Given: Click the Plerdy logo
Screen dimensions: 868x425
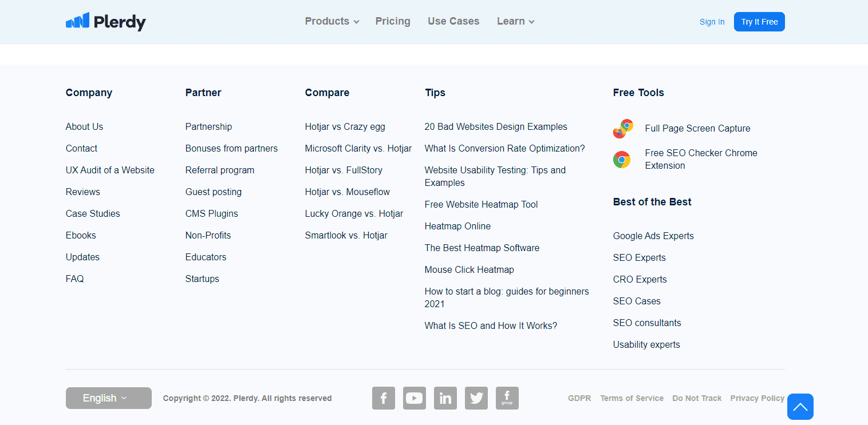Looking at the screenshot, I should (106, 22).
